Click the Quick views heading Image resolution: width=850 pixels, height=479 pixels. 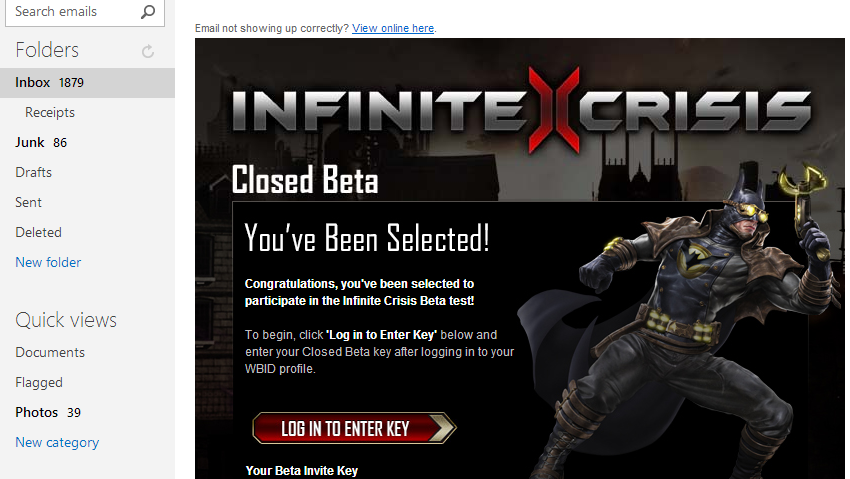[66, 320]
